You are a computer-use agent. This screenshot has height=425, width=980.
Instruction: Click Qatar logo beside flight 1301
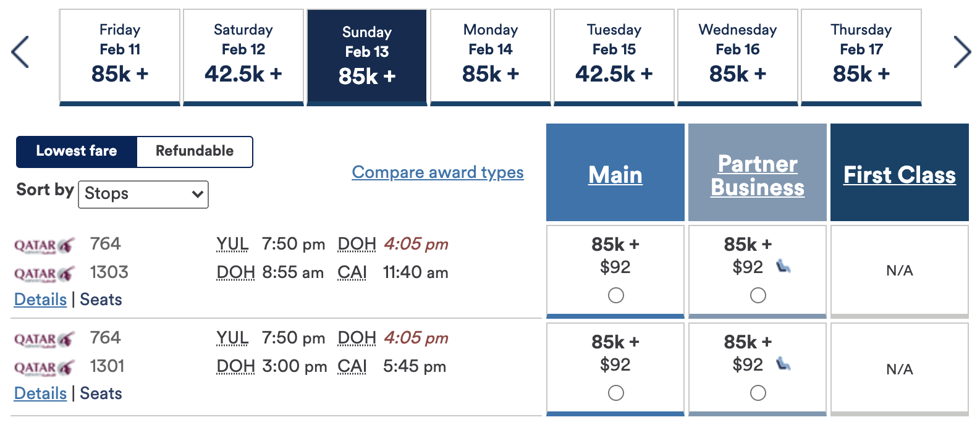44,368
